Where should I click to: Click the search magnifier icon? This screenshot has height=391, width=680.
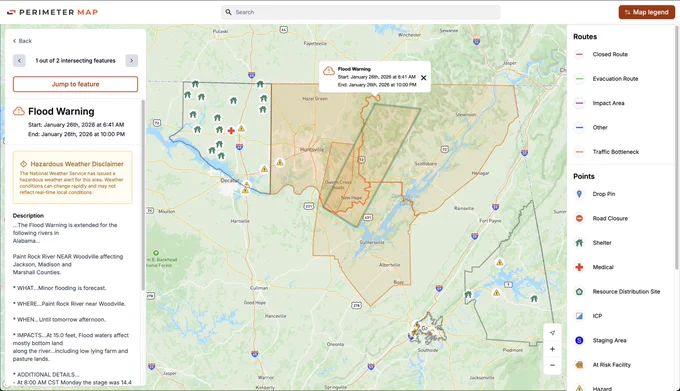tap(228, 12)
